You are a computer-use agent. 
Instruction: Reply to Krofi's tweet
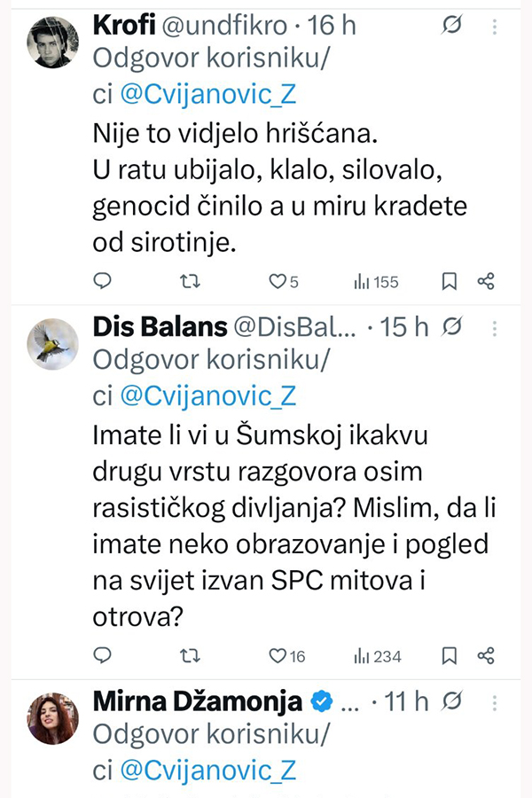pyautogui.click(x=103, y=282)
